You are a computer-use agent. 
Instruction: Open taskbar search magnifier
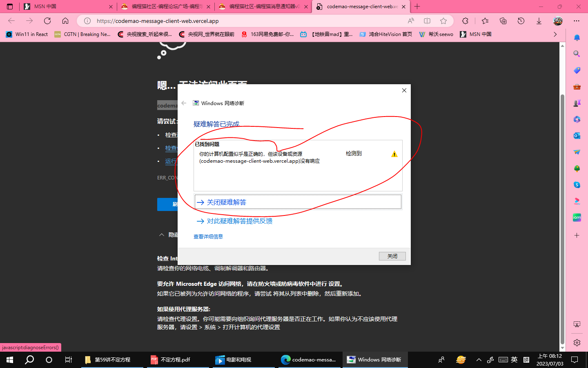(29, 360)
